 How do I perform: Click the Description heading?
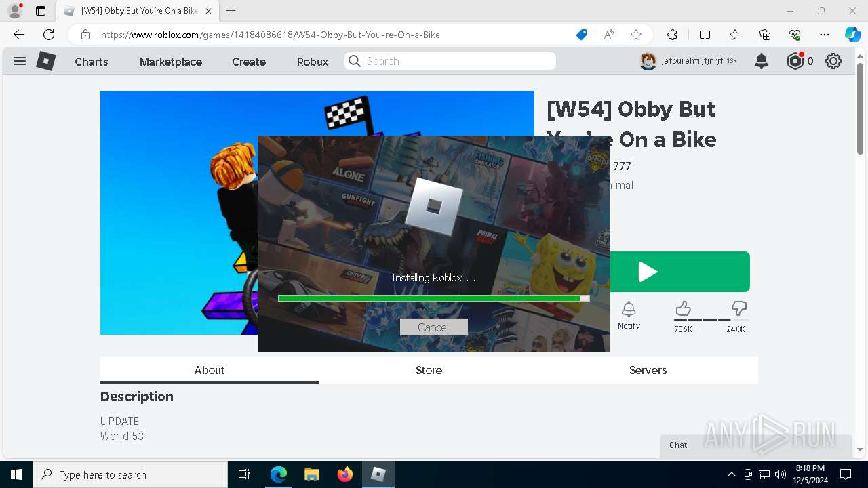[x=137, y=396]
